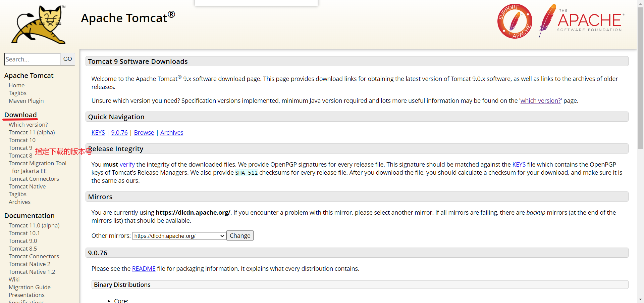644x303 pixels.
Task: Click the verify integrity link
Action: 127,165
